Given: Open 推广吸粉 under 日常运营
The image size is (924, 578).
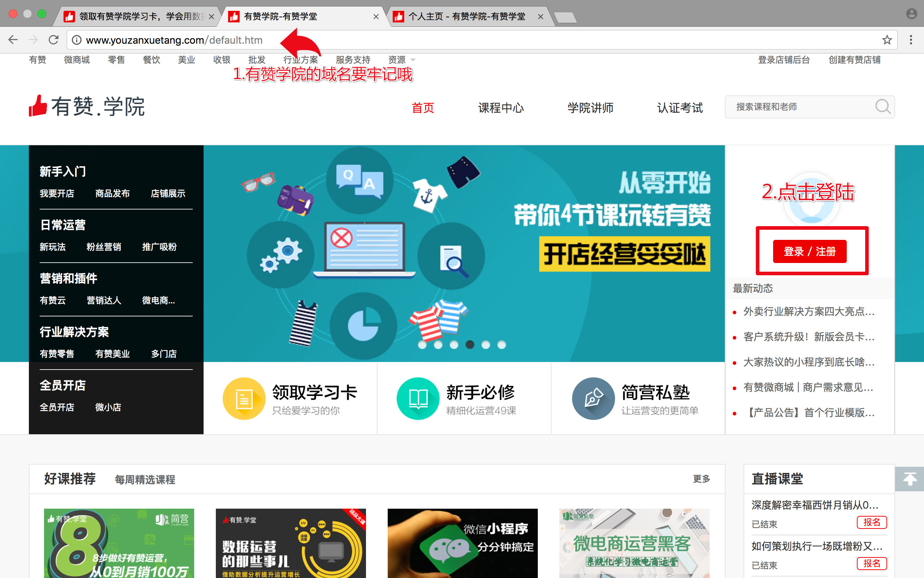Looking at the screenshot, I should click(x=159, y=247).
